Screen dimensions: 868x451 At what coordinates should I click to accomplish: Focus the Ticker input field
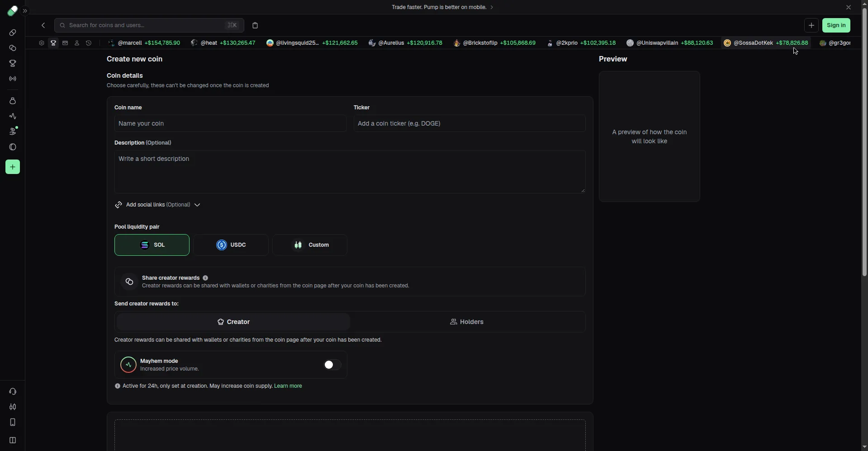click(470, 123)
